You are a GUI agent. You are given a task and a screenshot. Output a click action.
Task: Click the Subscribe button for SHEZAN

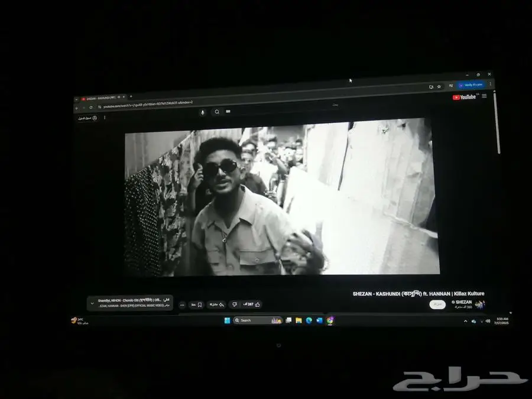pos(437,304)
